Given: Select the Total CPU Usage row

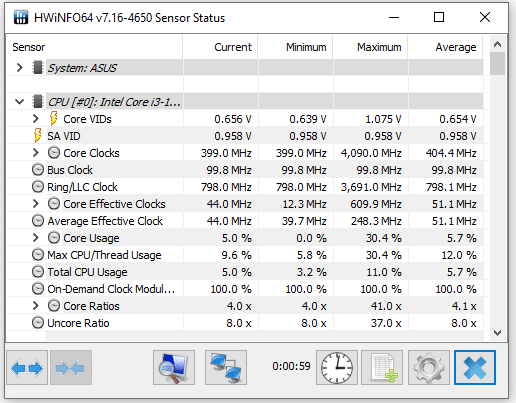Looking at the screenshot, I should click(x=245, y=272).
